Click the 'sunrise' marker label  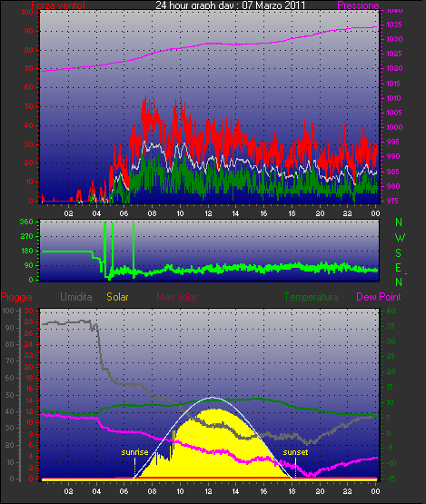coord(134,452)
